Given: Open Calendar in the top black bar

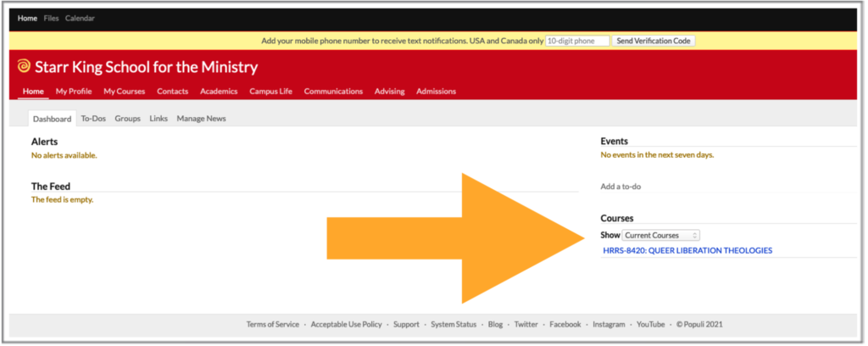Looking at the screenshot, I should coord(80,19).
